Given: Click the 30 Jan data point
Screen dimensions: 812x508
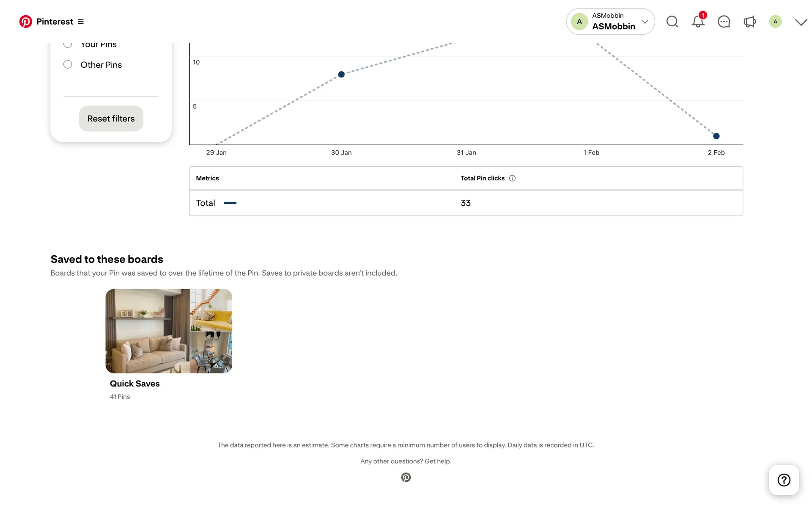Looking at the screenshot, I should coord(341,75).
